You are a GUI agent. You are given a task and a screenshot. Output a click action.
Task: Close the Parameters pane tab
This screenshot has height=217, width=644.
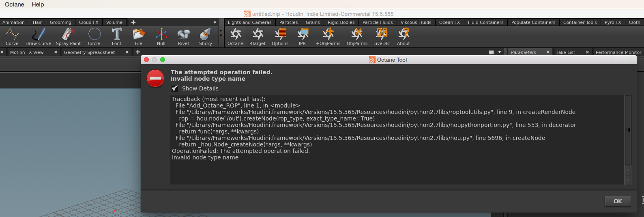tap(548, 52)
